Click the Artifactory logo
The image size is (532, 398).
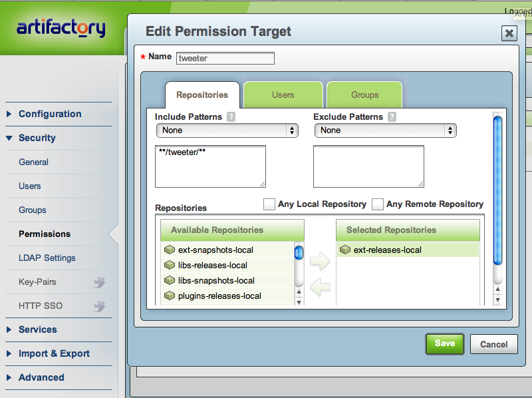[61, 28]
